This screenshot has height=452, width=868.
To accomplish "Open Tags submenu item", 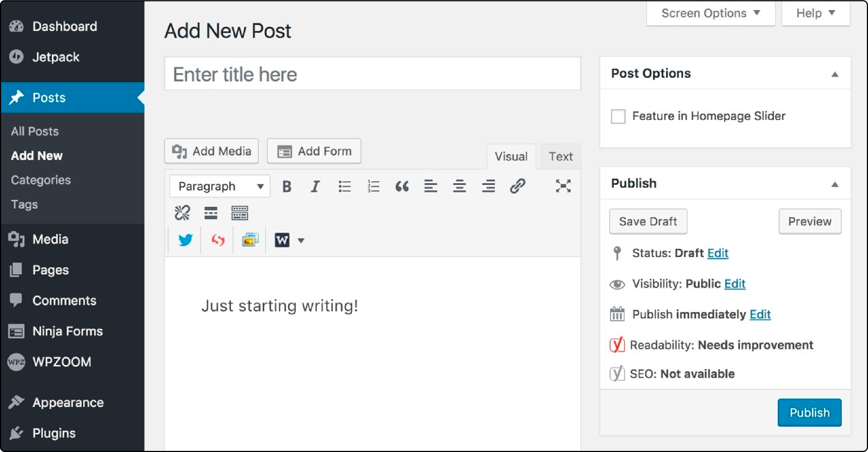I will (24, 204).
